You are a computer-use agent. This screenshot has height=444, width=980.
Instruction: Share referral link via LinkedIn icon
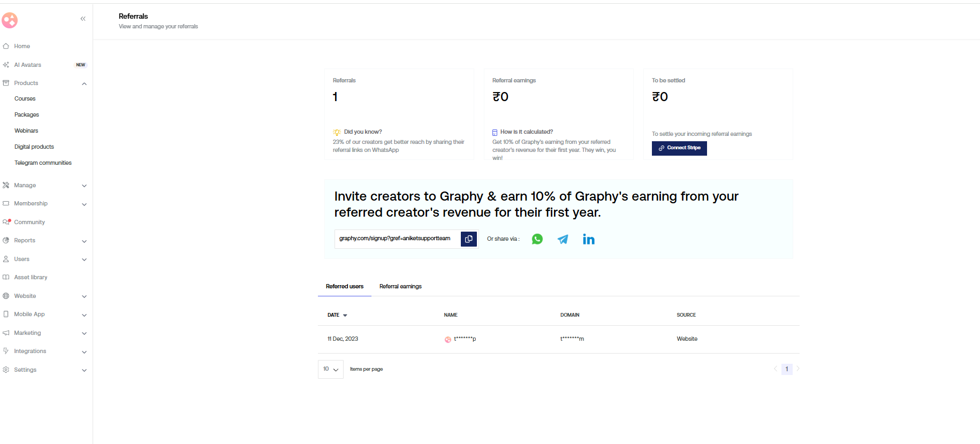(x=589, y=239)
